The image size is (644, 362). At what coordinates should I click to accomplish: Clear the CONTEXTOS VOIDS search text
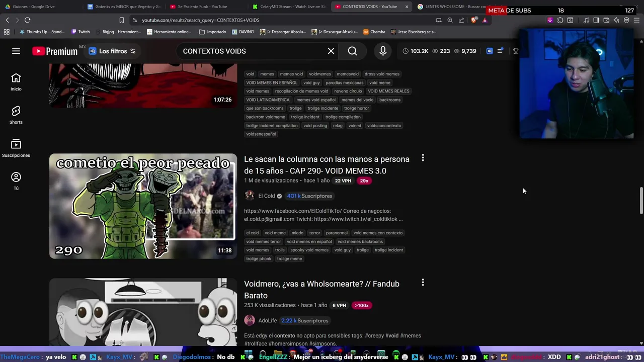click(331, 51)
